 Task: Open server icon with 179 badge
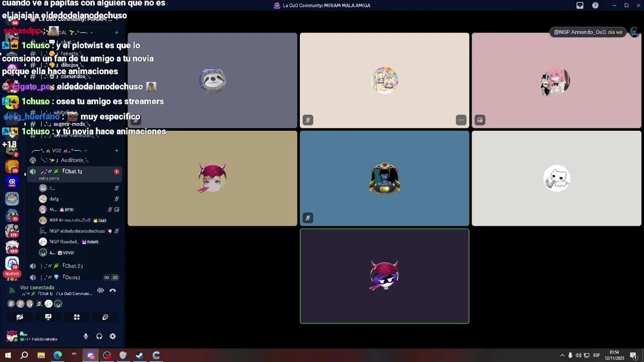(x=12, y=231)
